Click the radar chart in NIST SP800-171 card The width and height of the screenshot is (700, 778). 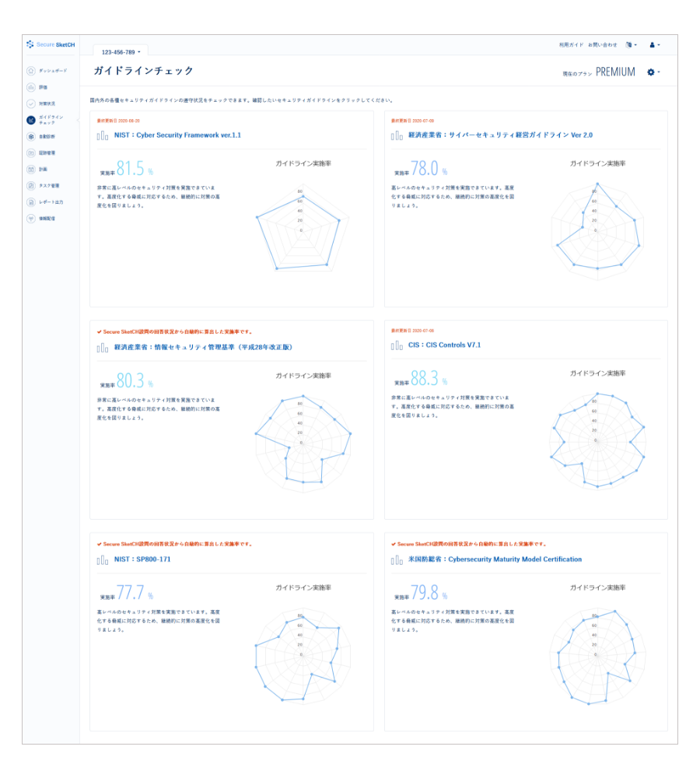303,655
